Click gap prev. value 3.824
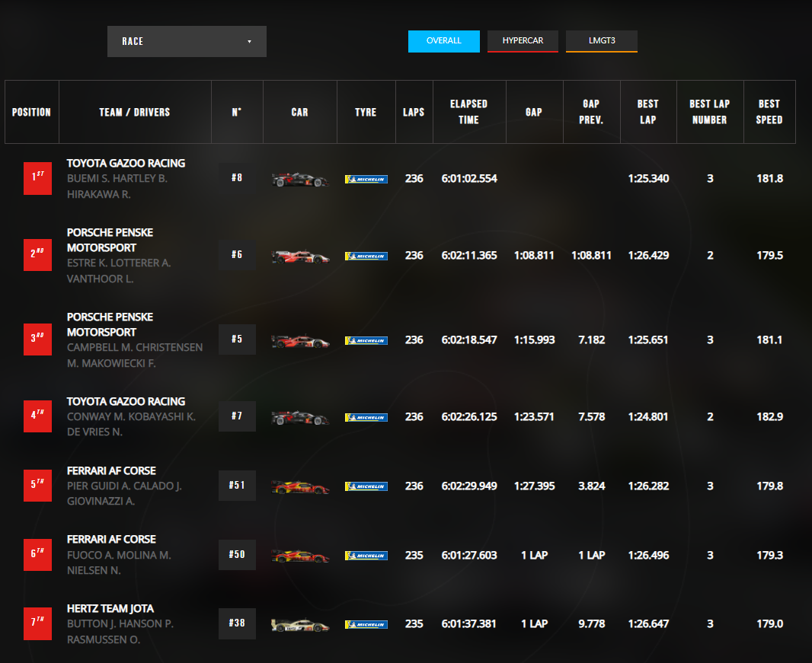 coord(591,486)
